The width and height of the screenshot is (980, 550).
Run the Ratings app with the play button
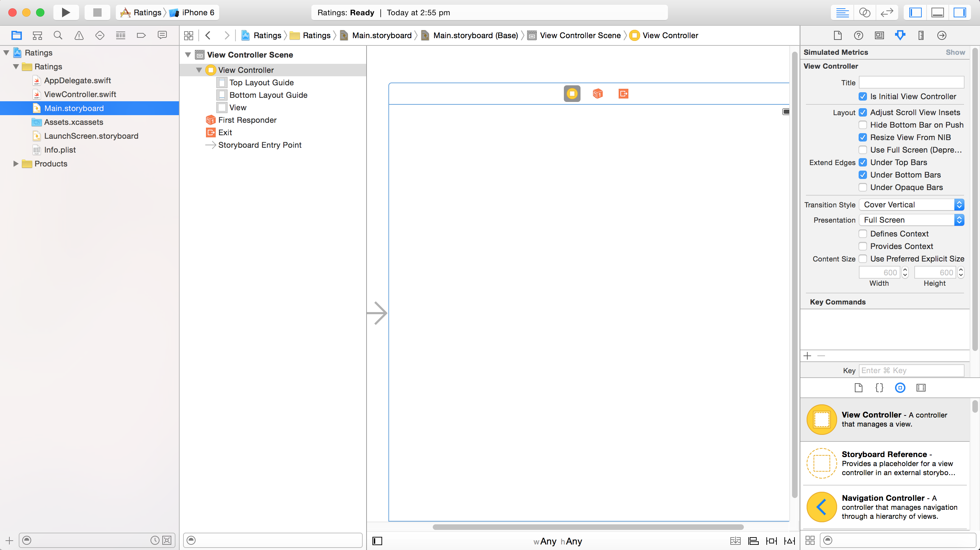click(x=66, y=12)
